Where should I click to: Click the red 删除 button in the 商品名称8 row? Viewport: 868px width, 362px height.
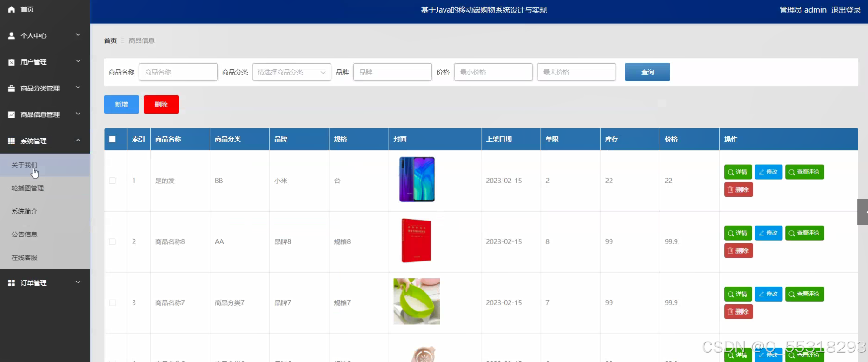coord(738,251)
